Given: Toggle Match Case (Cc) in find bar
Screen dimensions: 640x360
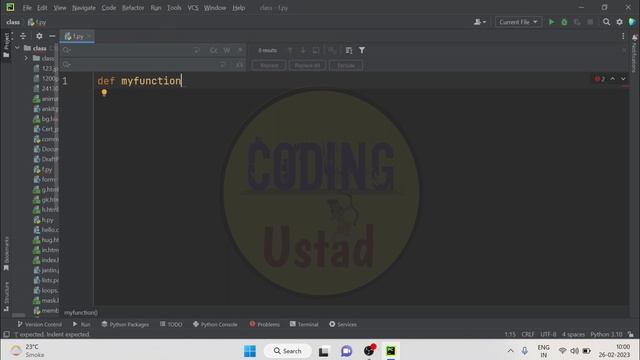Looking at the screenshot, I should pos(214,50).
